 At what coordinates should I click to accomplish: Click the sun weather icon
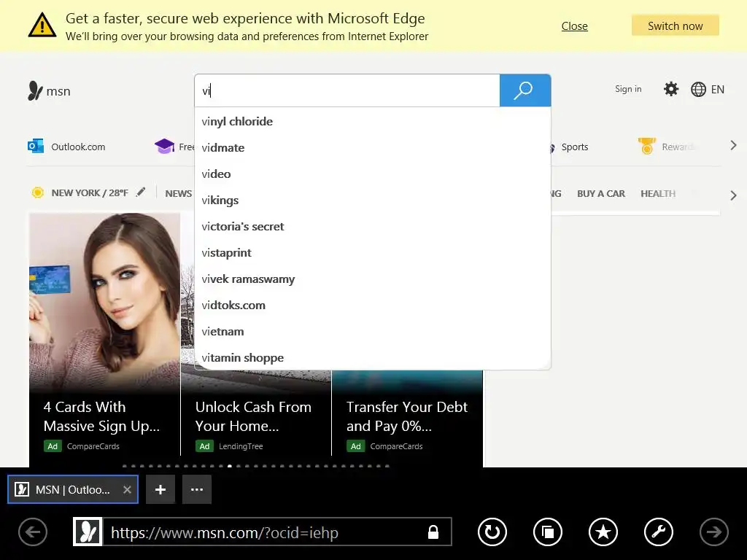click(x=38, y=192)
